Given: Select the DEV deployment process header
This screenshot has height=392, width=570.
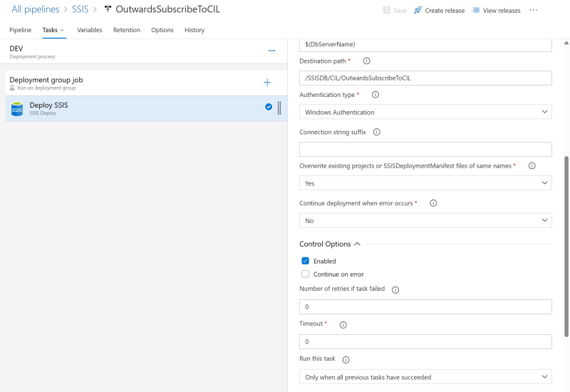Looking at the screenshot, I should [x=144, y=51].
